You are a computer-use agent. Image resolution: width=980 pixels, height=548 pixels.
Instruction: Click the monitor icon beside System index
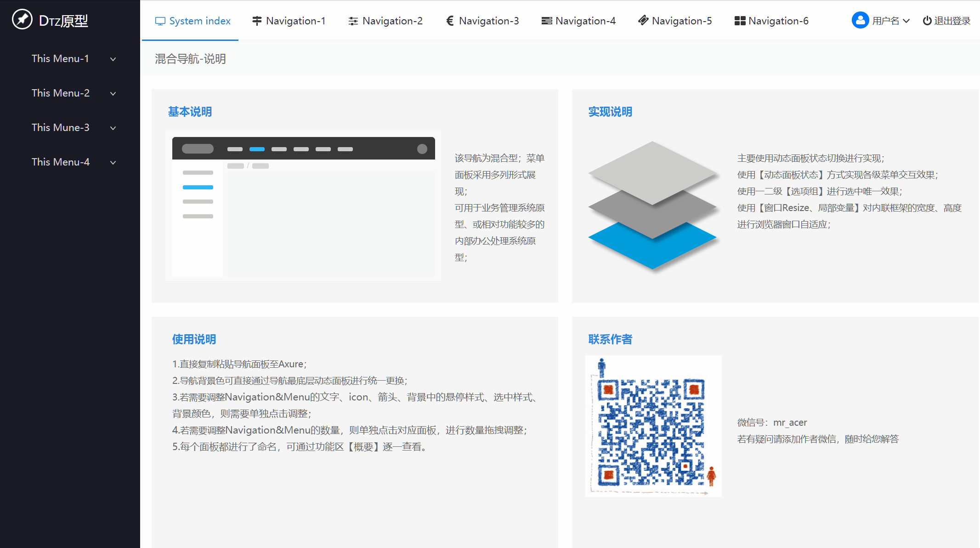tap(160, 21)
